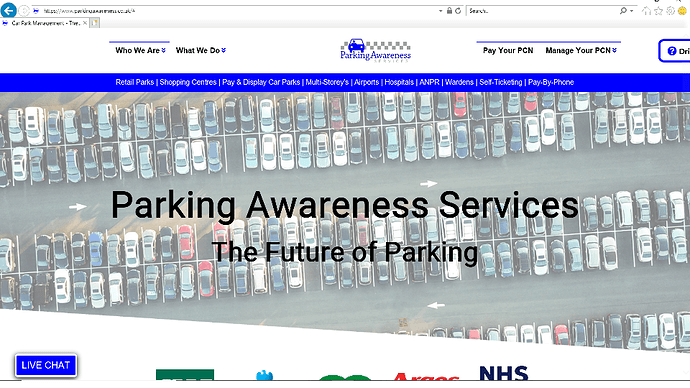Open a new browser tab
The width and height of the screenshot is (690, 388).
coord(95,23)
